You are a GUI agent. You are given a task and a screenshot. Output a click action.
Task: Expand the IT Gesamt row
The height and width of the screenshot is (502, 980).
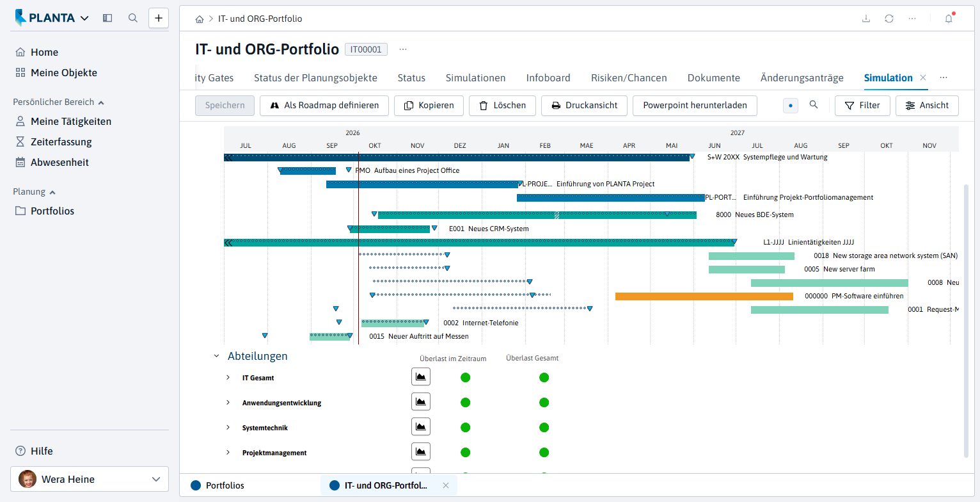tap(228, 377)
